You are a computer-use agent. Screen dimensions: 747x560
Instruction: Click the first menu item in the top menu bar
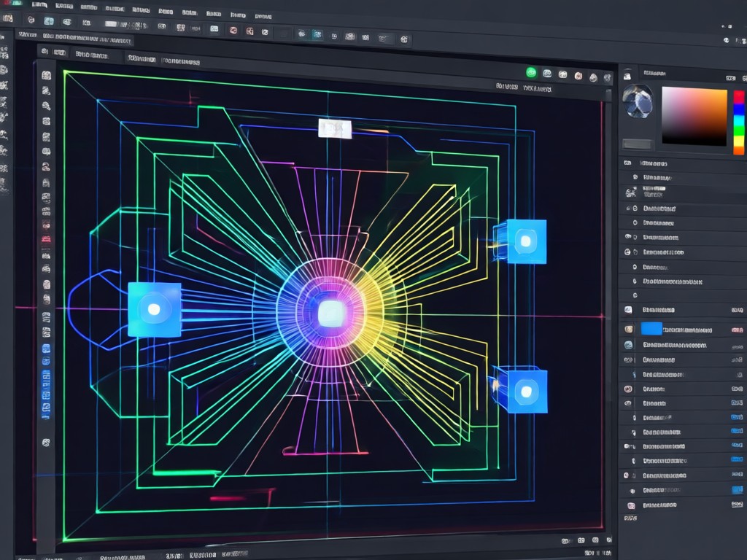coord(39,5)
